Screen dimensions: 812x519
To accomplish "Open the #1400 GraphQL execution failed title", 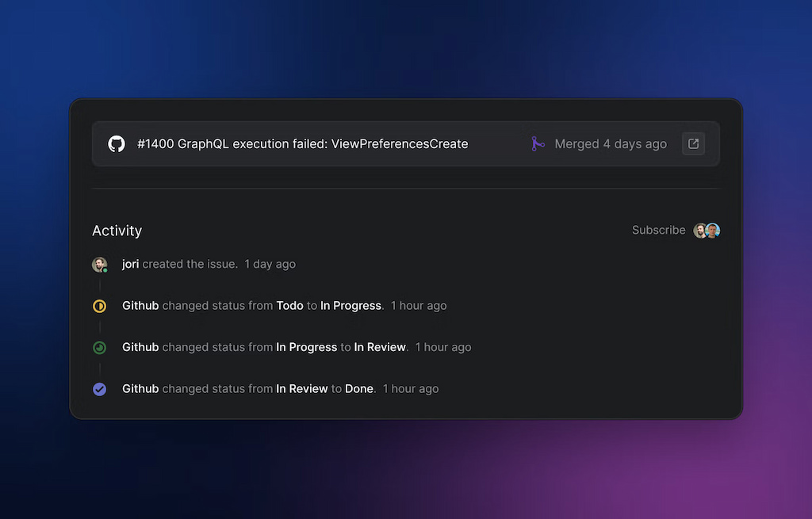I will click(302, 144).
